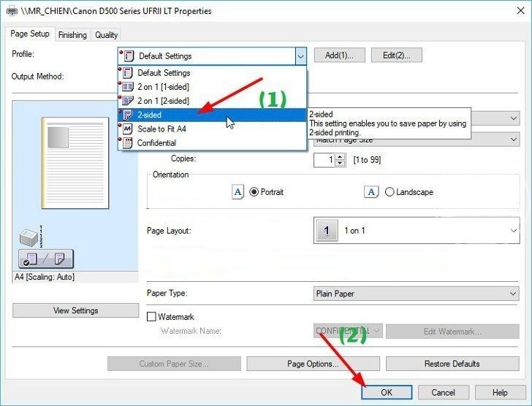Decrease copies with the down spinner arrow
This screenshot has width=532, height=406.
coord(340,164)
